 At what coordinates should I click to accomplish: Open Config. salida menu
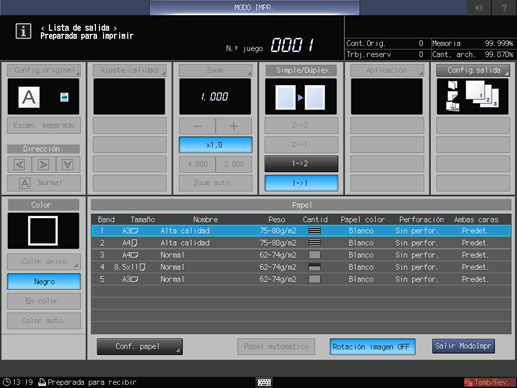coord(473,70)
